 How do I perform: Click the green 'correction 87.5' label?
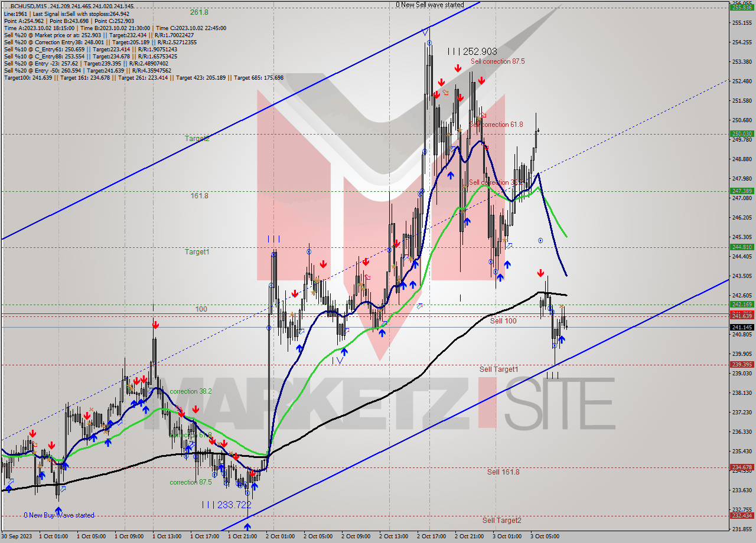tap(190, 482)
